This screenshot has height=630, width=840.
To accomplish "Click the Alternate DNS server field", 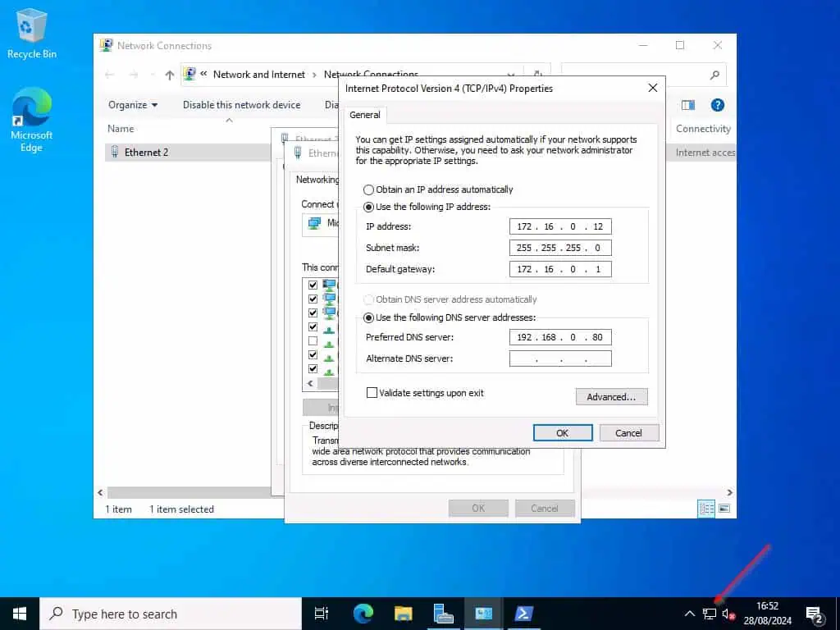I will pos(560,358).
